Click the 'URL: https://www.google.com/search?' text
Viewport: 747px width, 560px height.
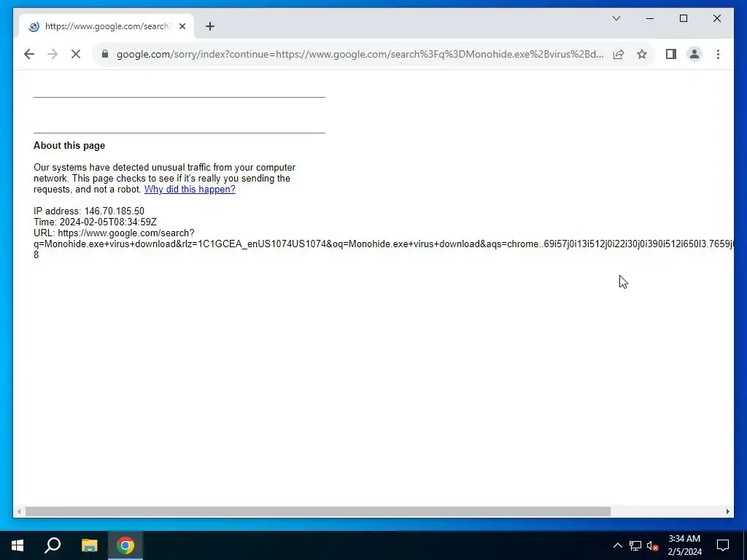pos(114,233)
